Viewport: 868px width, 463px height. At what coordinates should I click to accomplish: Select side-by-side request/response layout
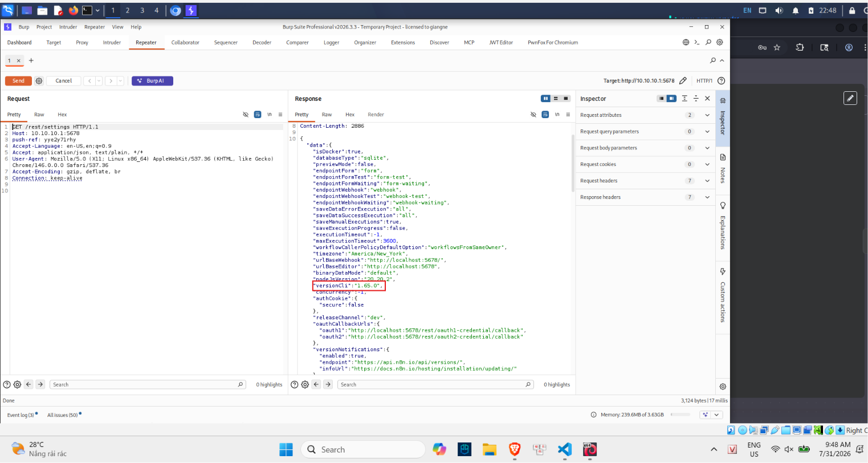click(545, 99)
